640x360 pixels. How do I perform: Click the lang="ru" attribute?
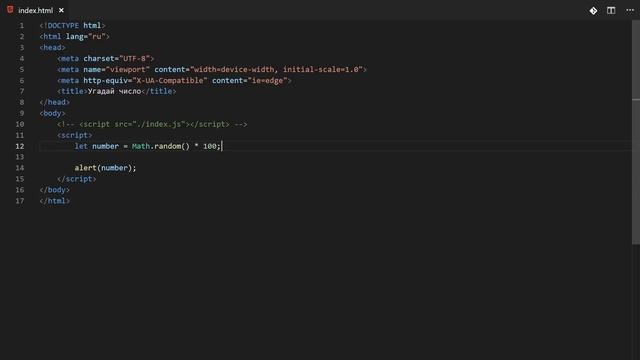click(x=86, y=36)
